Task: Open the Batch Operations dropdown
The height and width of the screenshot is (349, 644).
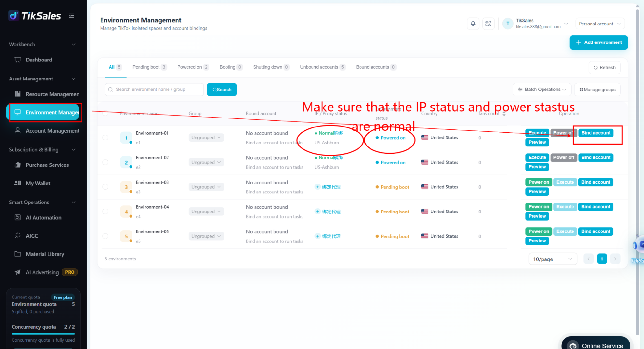Action: [x=542, y=90]
